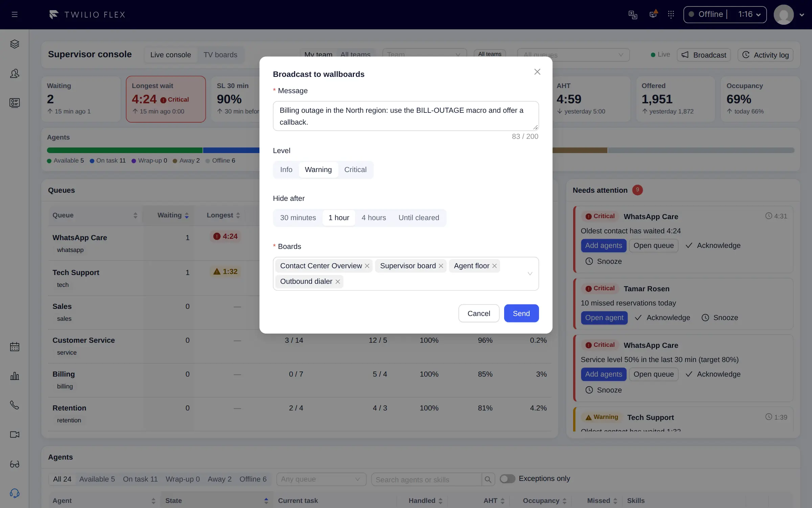Open the All queues dropdown

[573, 55]
